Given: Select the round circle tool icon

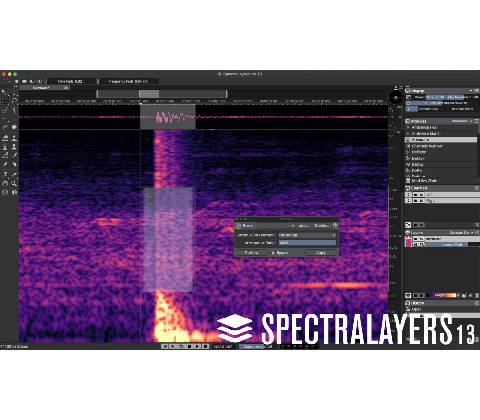Looking at the screenshot, I should pos(14,127).
